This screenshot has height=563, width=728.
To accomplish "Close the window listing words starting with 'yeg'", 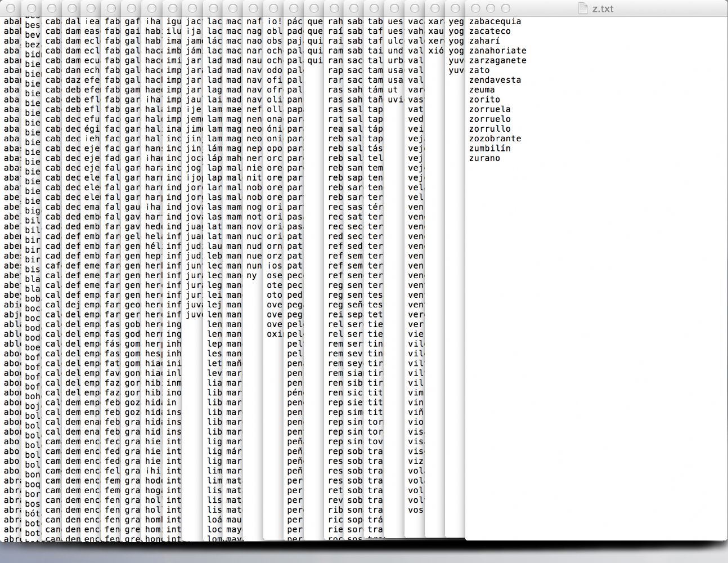I will [456, 8].
